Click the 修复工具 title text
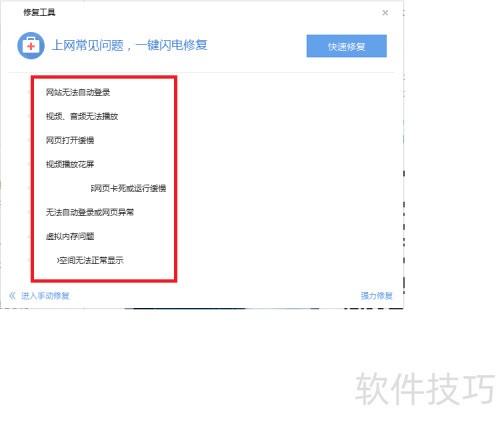The height and width of the screenshot is (426, 500). coord(39,13)
